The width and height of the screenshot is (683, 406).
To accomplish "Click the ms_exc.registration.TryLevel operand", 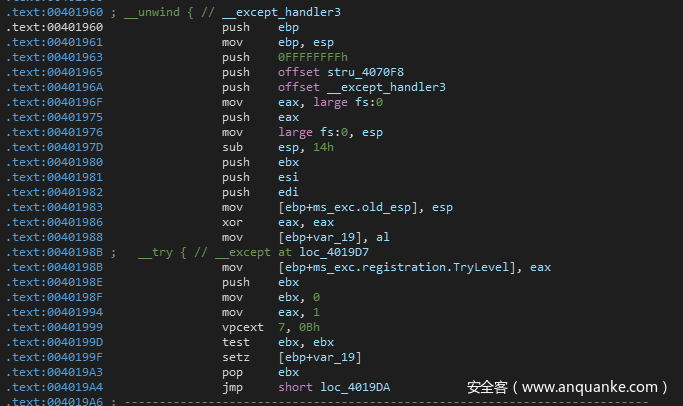I will pyautogui.click(x=414, y=267).
